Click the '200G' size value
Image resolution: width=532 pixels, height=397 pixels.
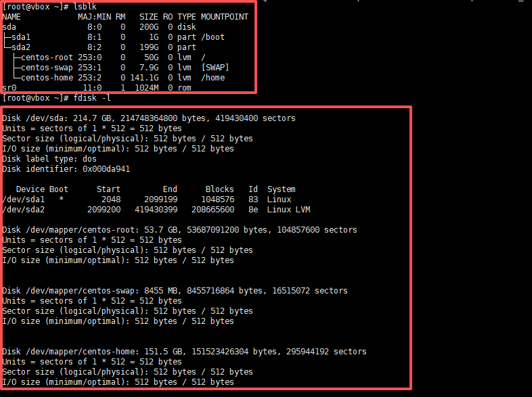(x=149, y=27)
